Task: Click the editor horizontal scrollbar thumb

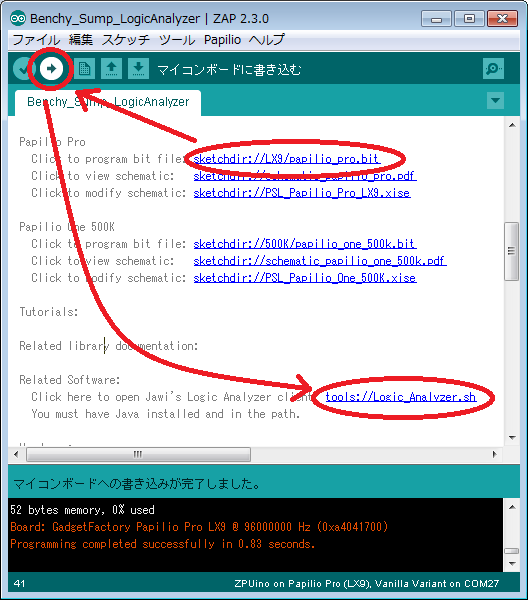Action: tap(138, 454)
